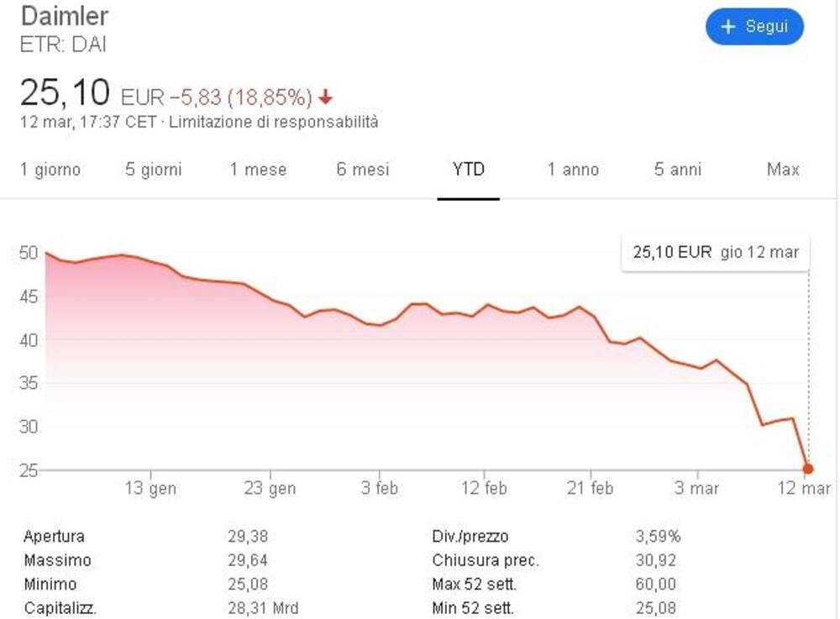
Task: Click the 3 feb date axis label
Action: pyautogui.click(x=380, y=489)
